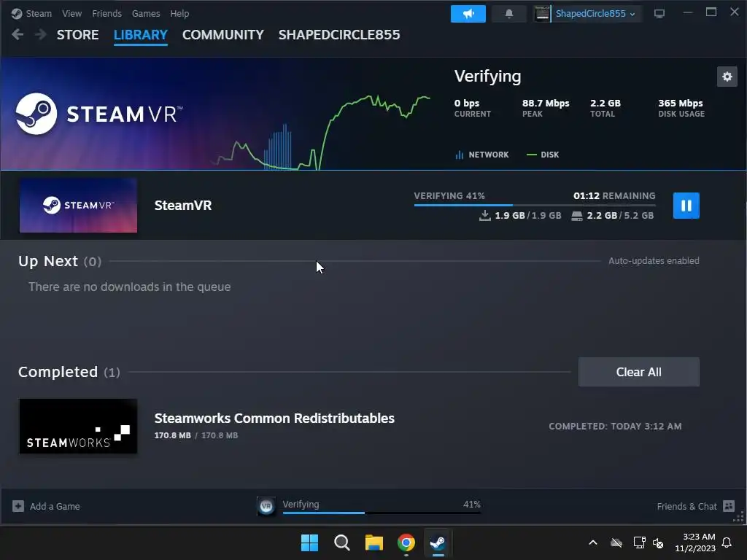Open the SHAPEDCIRCLE855 profile tab
The width and height of the screenshot is (747, 560).
click(x=339, y=35)
